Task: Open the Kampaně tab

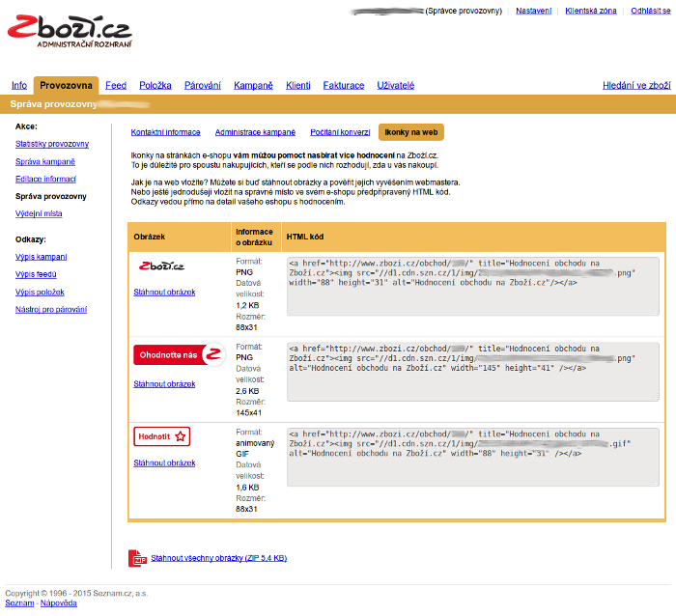Action: (x=253, y=85)
